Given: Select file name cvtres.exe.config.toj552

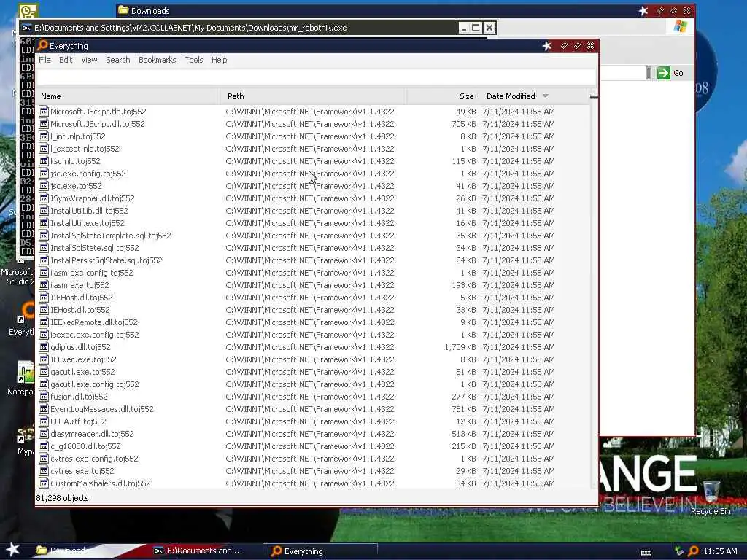Looking at the screenshot, I should point(94,459).
